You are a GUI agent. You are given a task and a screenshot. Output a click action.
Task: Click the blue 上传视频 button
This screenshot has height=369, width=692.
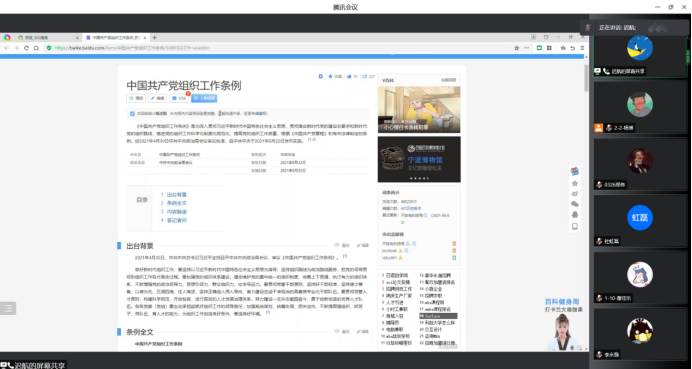click(204, 98)
